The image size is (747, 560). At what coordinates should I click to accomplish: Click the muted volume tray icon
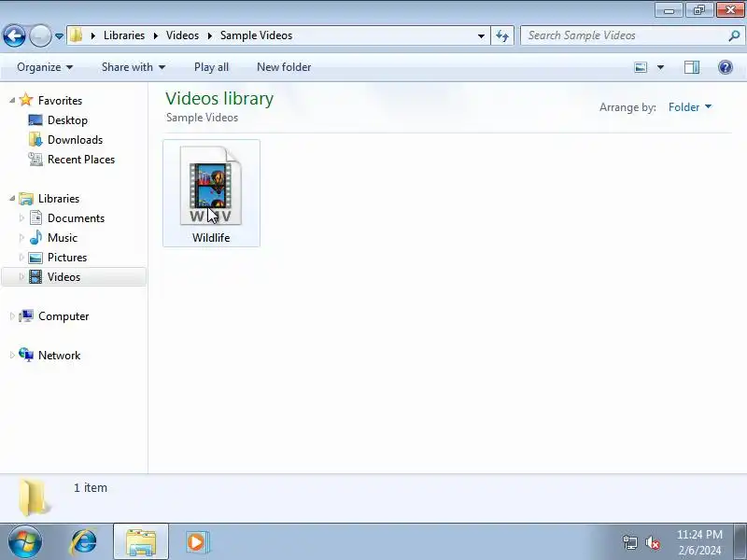pyautogui.click(x=652, y=542)
